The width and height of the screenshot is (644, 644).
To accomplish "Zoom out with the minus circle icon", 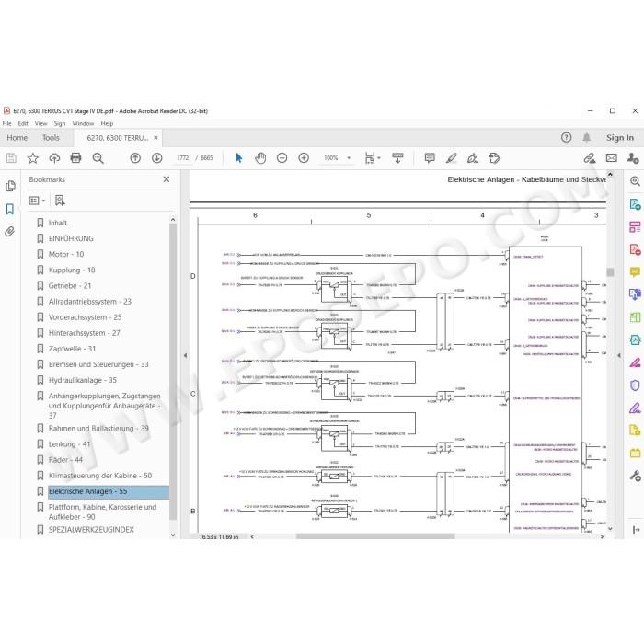I will tap(282, 158).
